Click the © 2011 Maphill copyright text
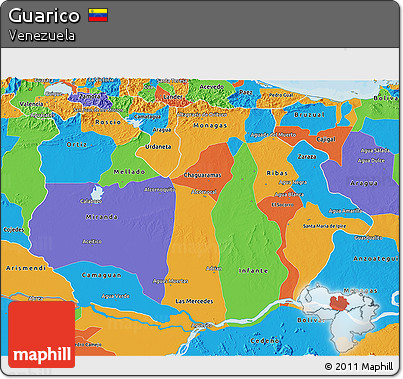Image resolution: width=403 pixels, height=379 pixels. pos(359,367)
